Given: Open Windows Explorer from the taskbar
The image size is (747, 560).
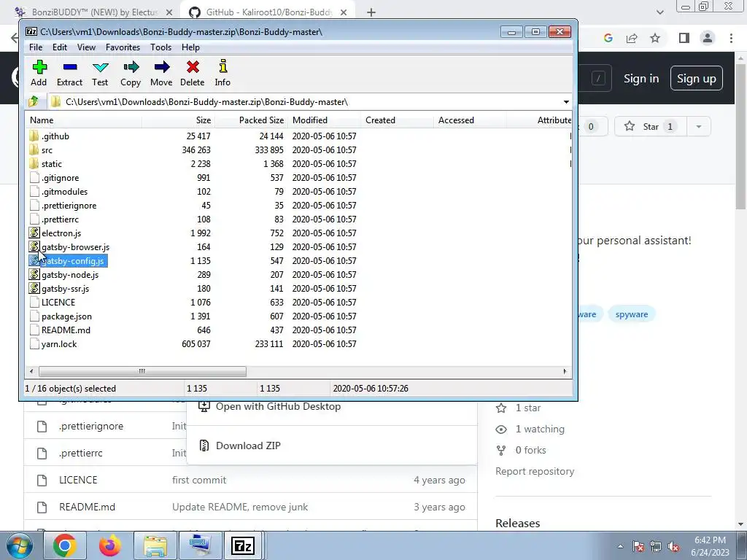Looking at the screenshot, I should pyautogui.click(x=155, y=545).
